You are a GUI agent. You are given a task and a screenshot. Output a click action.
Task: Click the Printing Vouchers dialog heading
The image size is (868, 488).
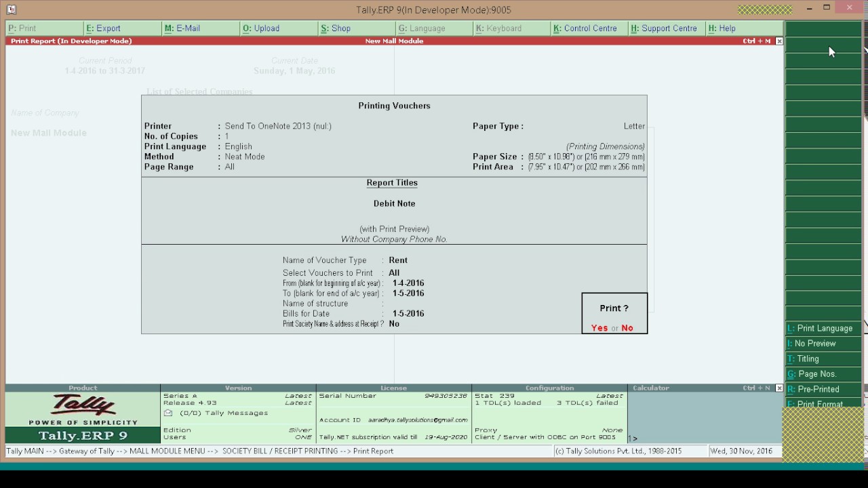(394, 106)
